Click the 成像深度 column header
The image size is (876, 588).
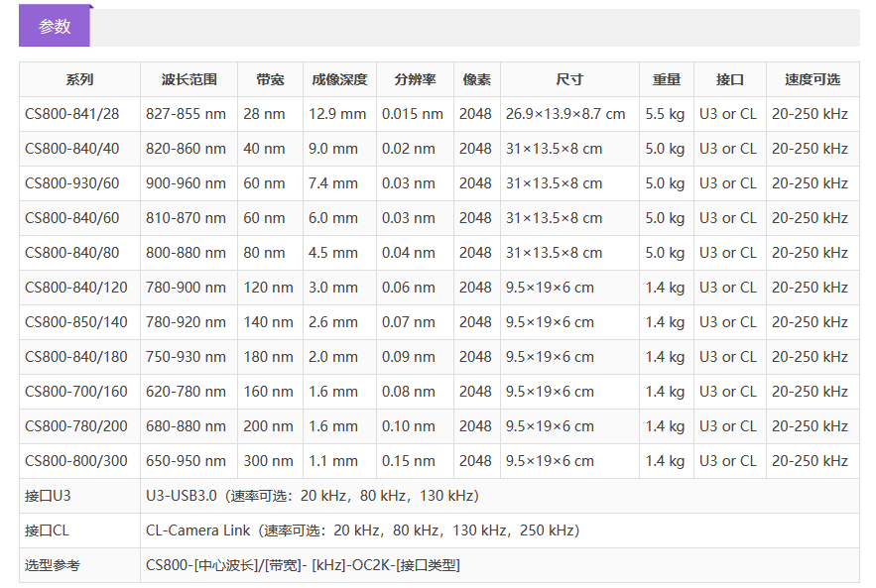tap(339, 79)
